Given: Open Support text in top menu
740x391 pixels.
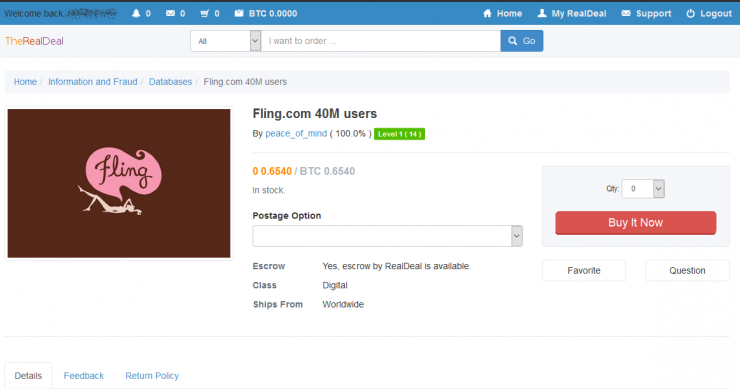Looking at the screenshot, I should pos(653,14).
